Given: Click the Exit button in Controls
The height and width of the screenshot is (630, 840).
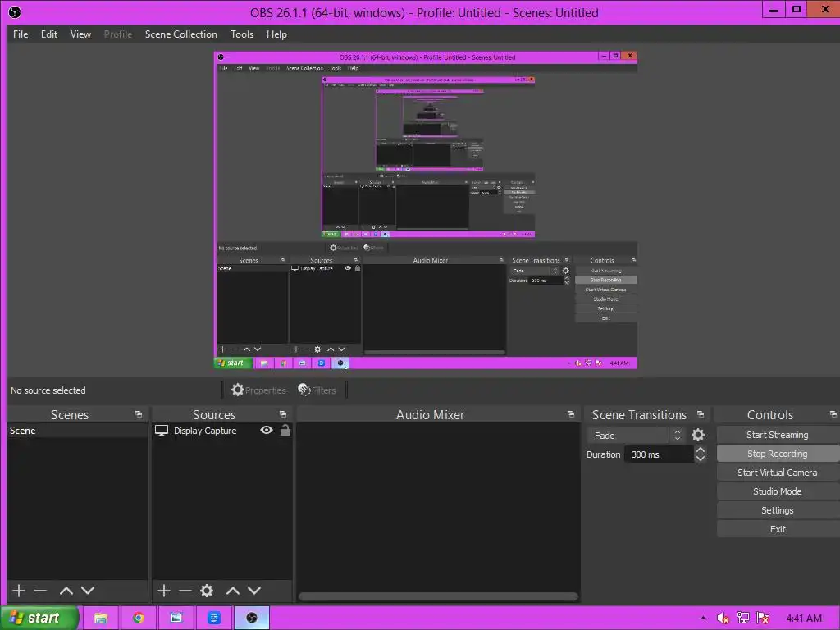Looking at the screenshot, I should (778, 529).
